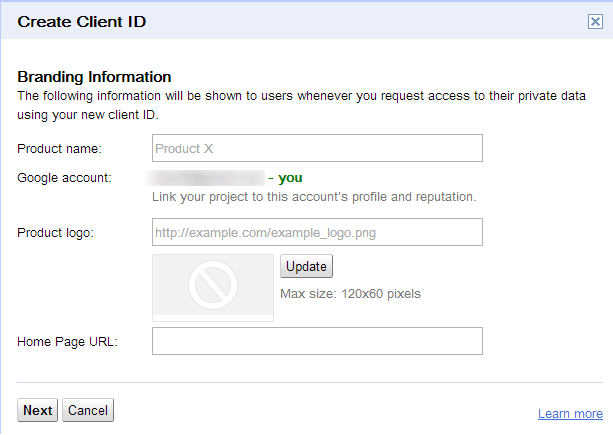Click the Create Client ID title bar

click(306, 21)
